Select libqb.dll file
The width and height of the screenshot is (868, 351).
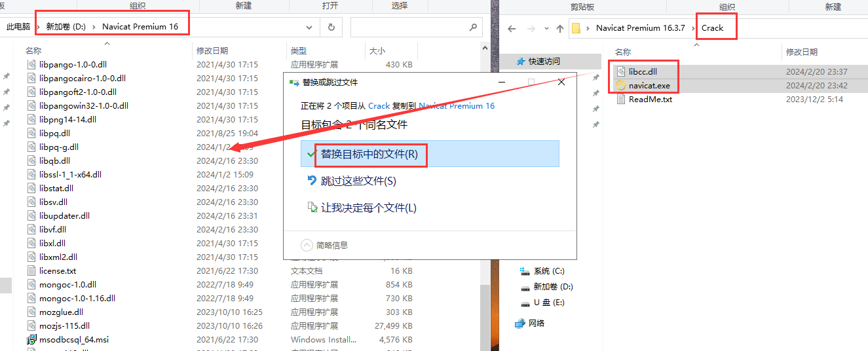click(54, 160)
